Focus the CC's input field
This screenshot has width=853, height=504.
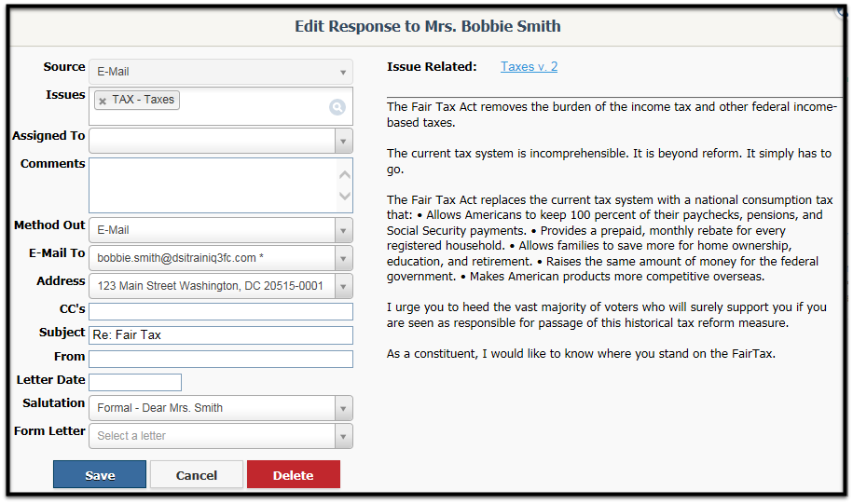point(221,311)
